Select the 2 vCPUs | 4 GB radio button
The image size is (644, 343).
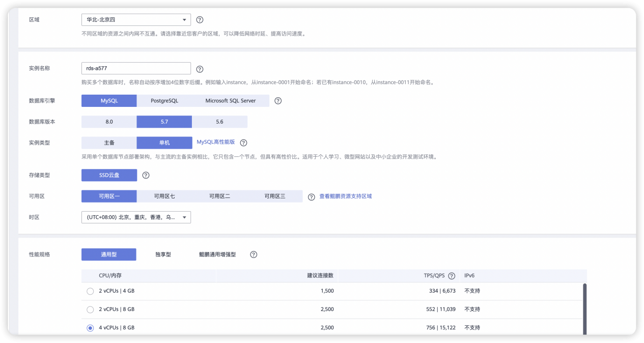tap(90, 291)
